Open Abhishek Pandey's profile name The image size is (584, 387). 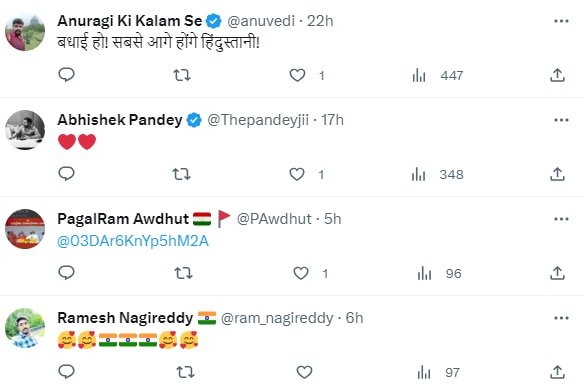click(120, 120)
